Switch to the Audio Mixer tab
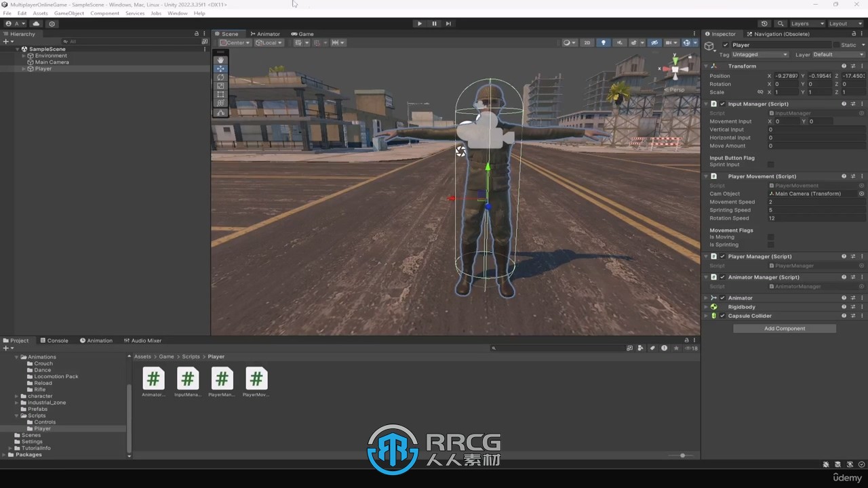This screenshot has width=868, height=488. [142, 340]
